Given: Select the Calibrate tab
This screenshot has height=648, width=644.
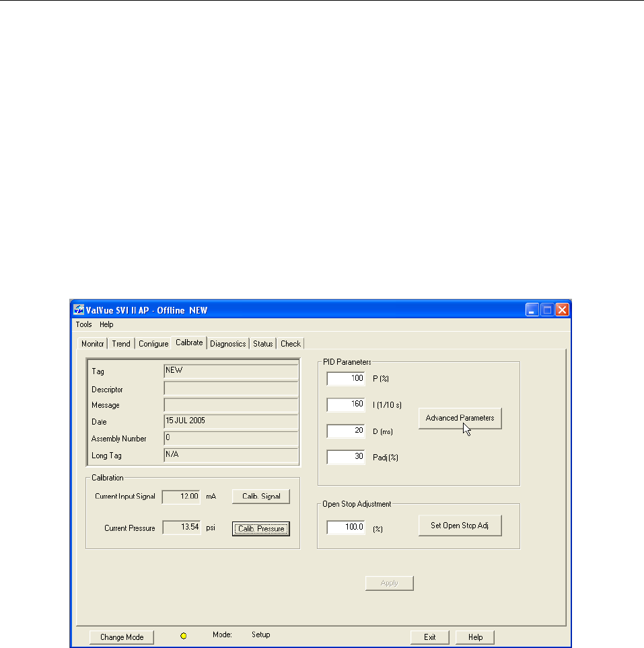Looking at the screenshot, I should tap(189, 343).
